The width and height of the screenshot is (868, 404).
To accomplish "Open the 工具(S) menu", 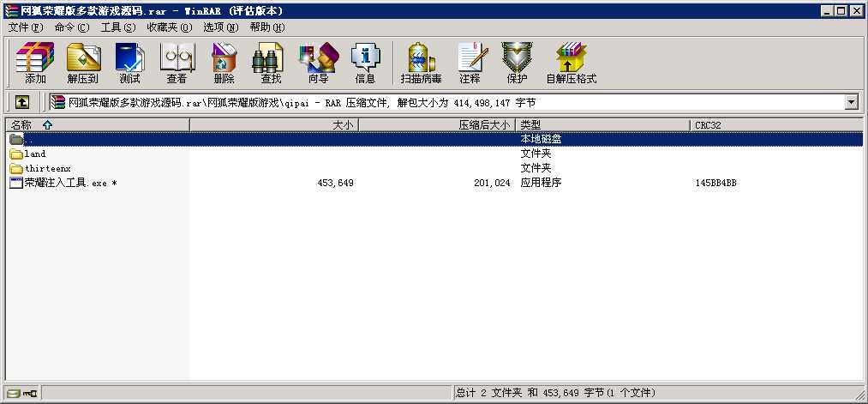I will (118, 27).
